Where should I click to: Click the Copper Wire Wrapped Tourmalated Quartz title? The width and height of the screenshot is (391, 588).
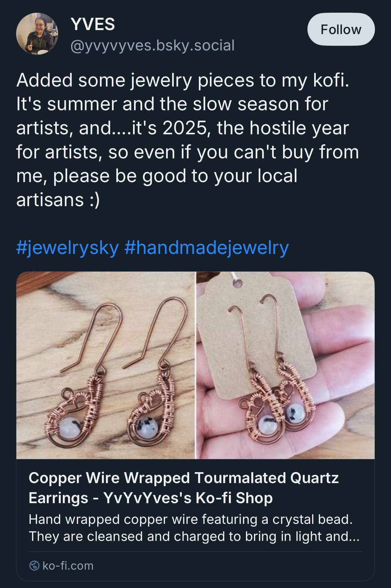[x=183, y=478]
